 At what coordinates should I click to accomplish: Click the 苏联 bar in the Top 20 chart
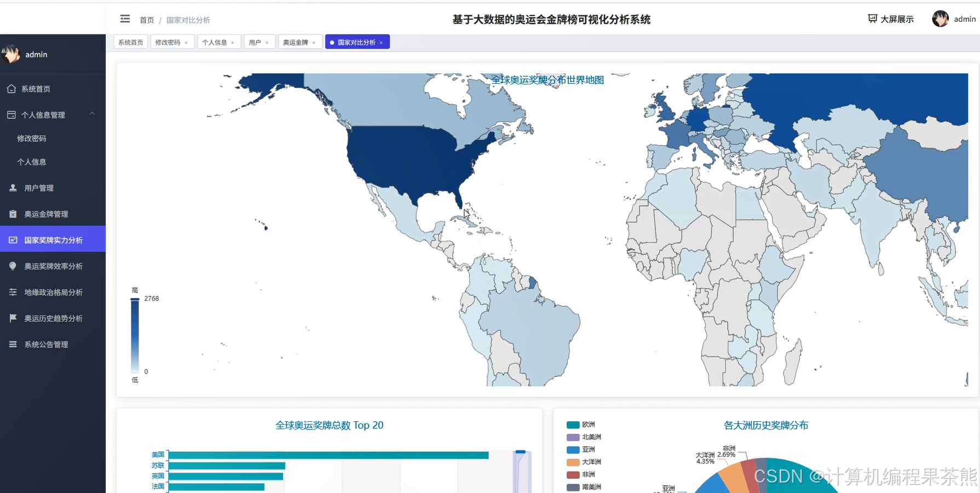point(227,466)
